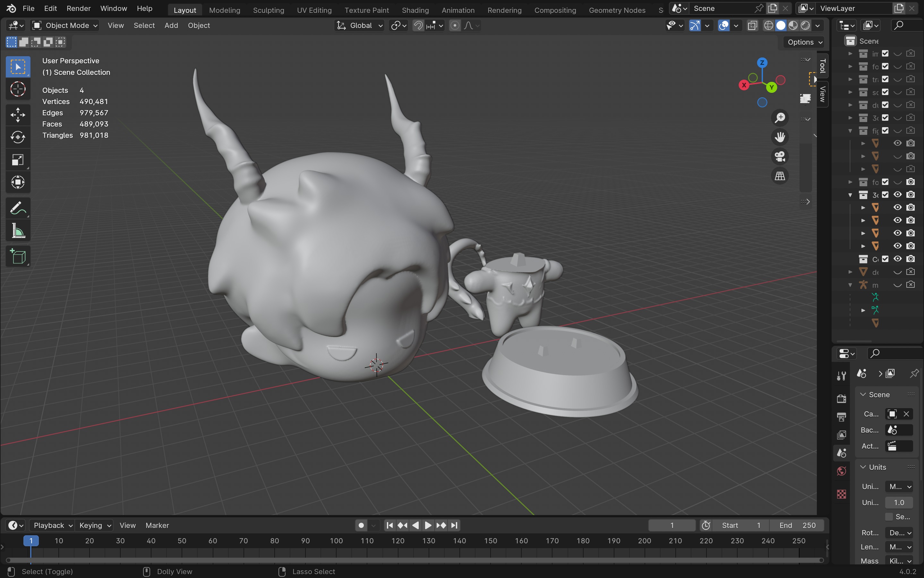Choose the Extend selection mode icon

[x=24, y=42]
